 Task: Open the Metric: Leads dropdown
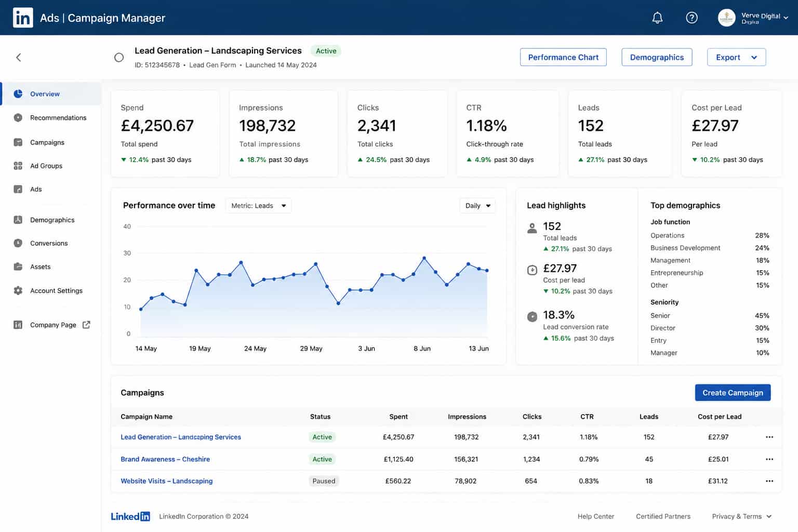point(258,206)
